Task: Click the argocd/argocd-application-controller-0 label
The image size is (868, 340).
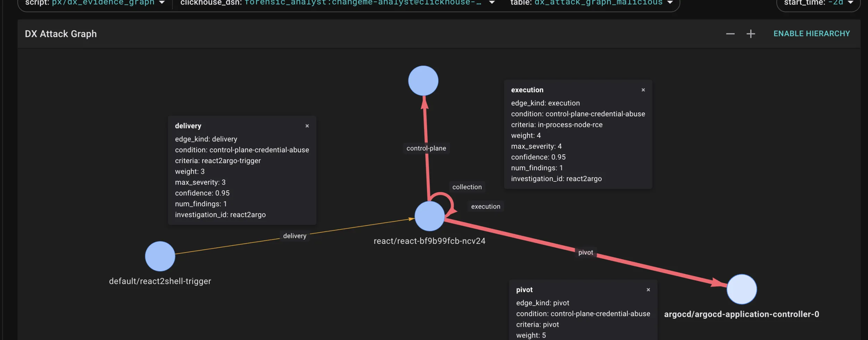Action: (x=742, y=314)
